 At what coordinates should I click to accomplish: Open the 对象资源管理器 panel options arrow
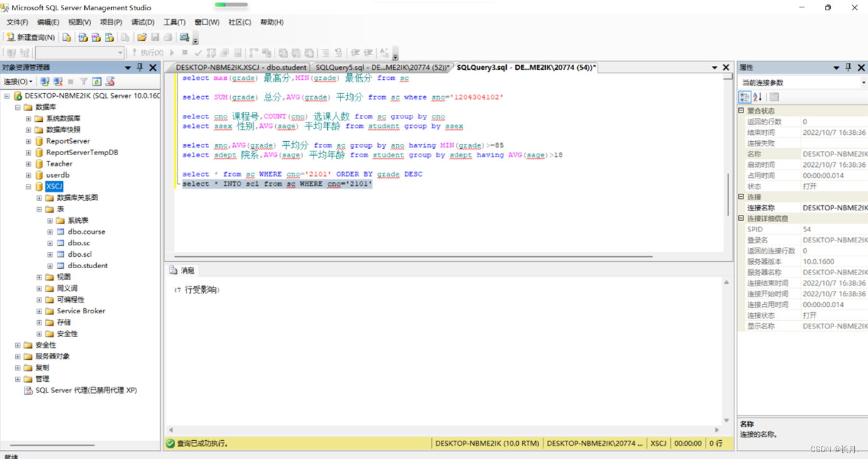(128, 67)
